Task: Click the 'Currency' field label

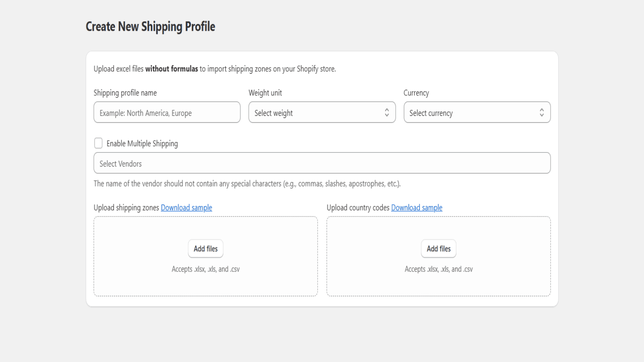Action: click(416, 93)
